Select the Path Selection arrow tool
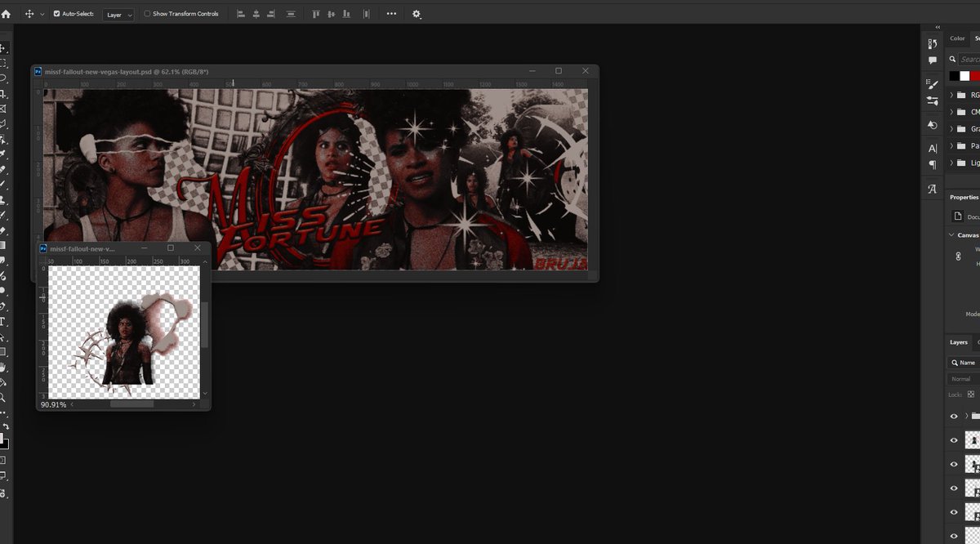Viewport: 980px width, 544px height. (x=3, y=337)
